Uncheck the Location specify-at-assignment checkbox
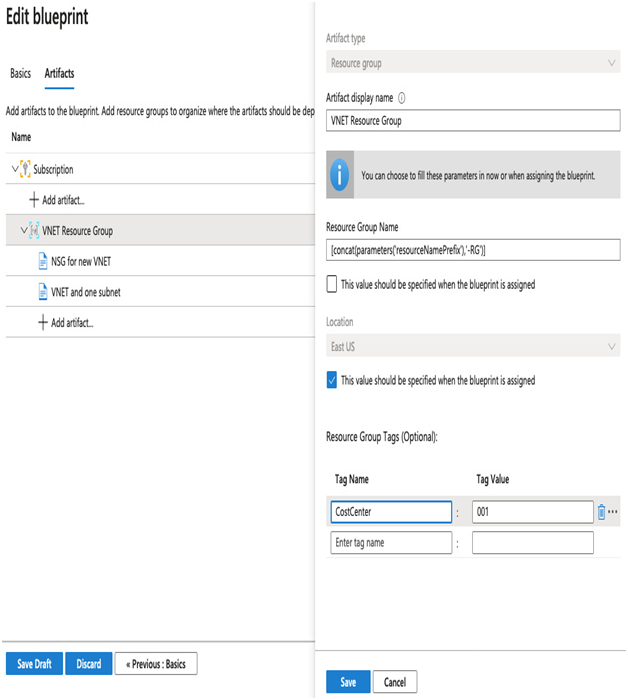This screenshot has height=700, width=628. pyautogui.click(x=332, y=380)
